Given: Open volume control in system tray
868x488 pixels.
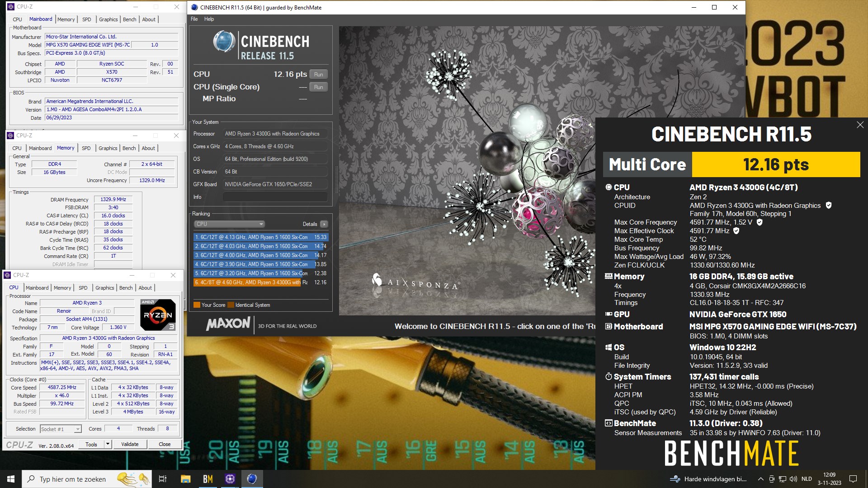Looking at the screenshot, I should point(793,479).
